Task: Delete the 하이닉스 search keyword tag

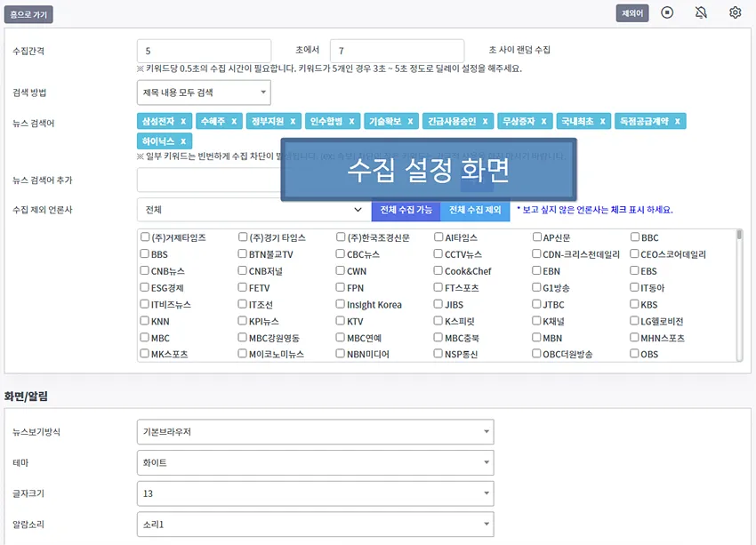Action: click(183, 140)
